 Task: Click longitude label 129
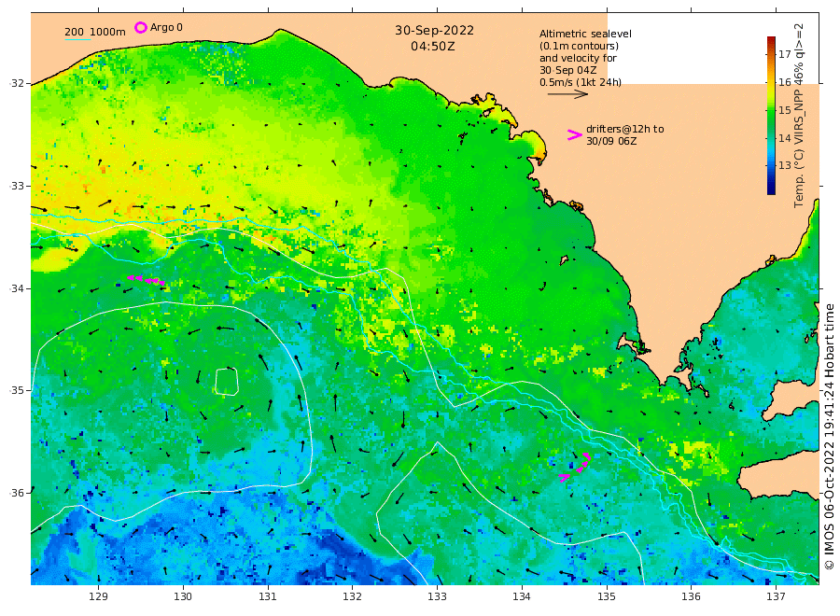(x=99, y=596)
